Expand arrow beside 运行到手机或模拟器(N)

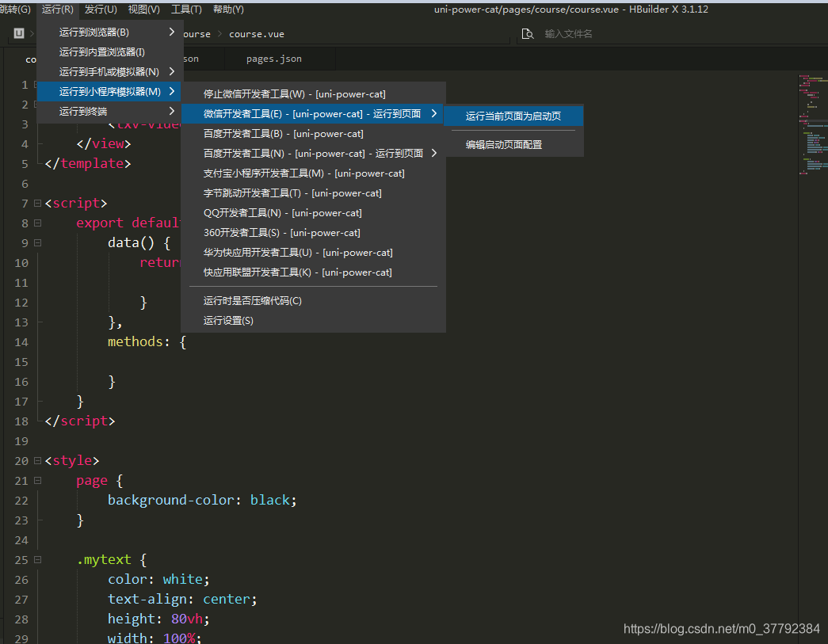pyautogui.click(x=172, y=72)
